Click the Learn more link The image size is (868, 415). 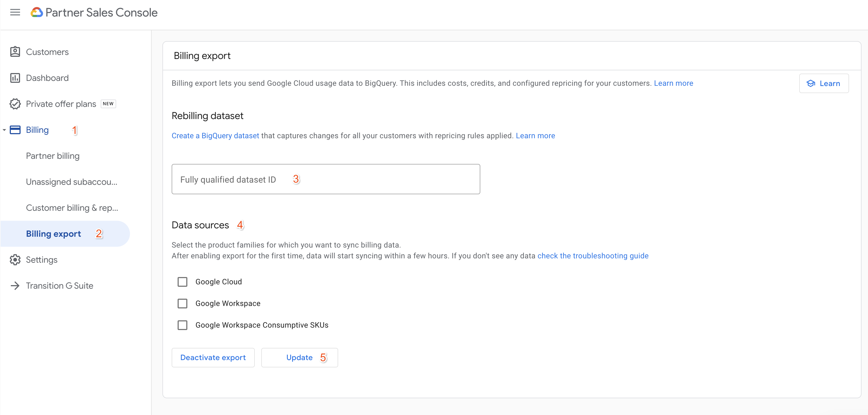(674, 83)
